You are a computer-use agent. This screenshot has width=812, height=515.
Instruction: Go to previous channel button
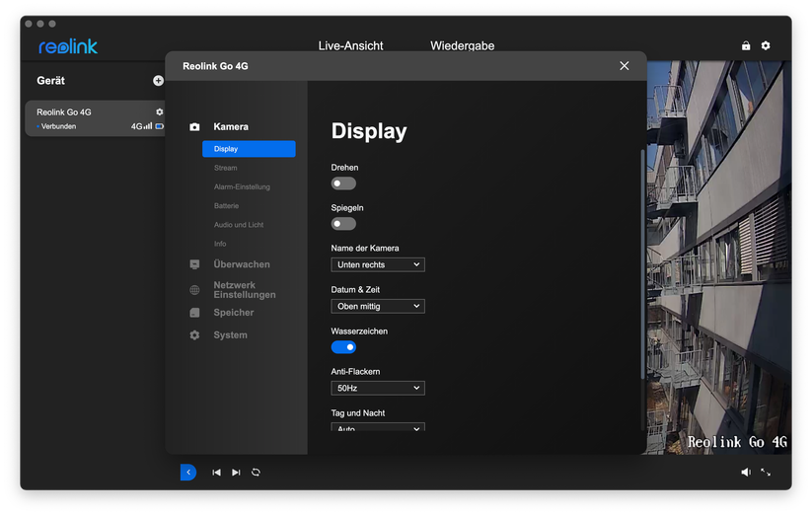pyautogui.click(x=216, y=472)
